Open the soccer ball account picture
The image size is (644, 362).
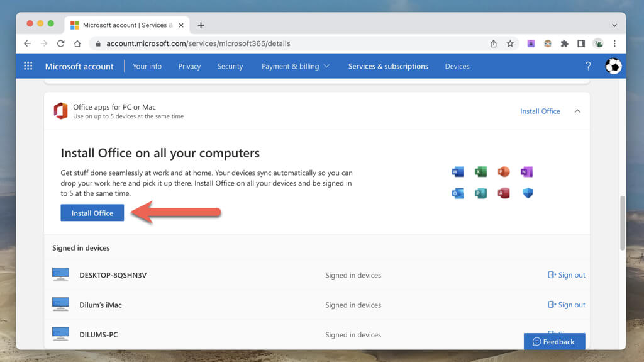tap(613, 66)
